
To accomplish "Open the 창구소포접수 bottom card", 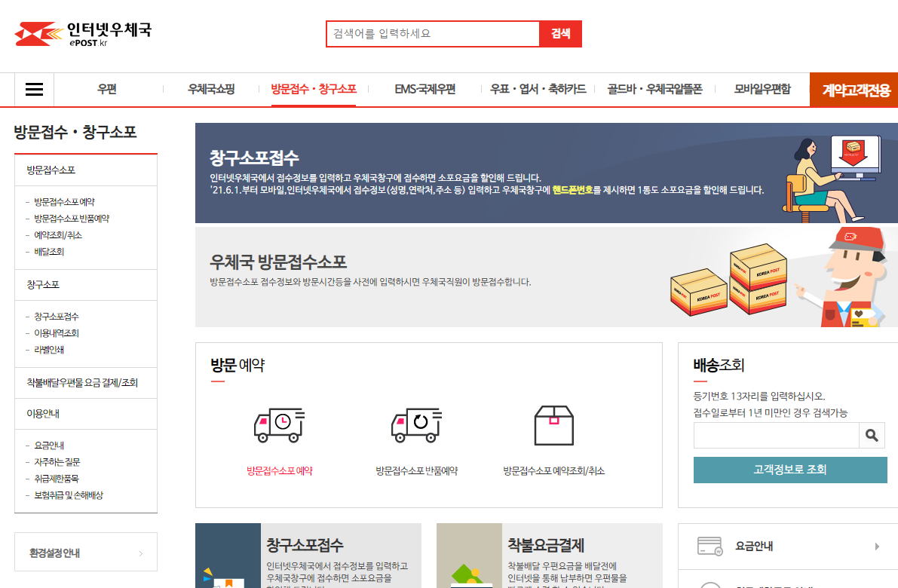I will point(308,556).
